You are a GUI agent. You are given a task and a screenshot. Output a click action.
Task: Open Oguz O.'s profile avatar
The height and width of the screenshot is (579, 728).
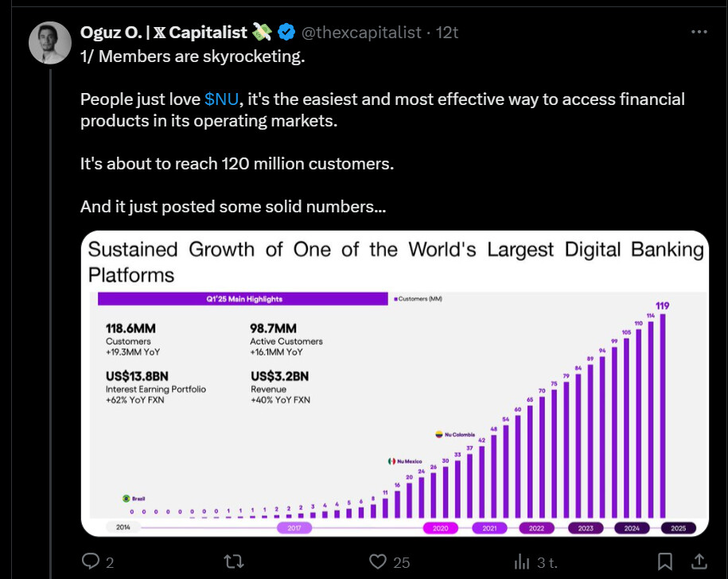(50, 42)
